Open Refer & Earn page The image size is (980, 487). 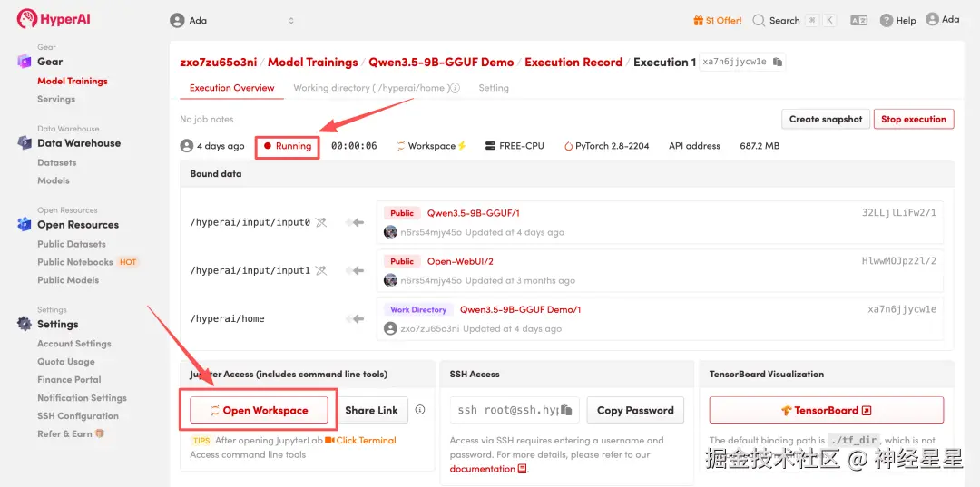[65, 433]
